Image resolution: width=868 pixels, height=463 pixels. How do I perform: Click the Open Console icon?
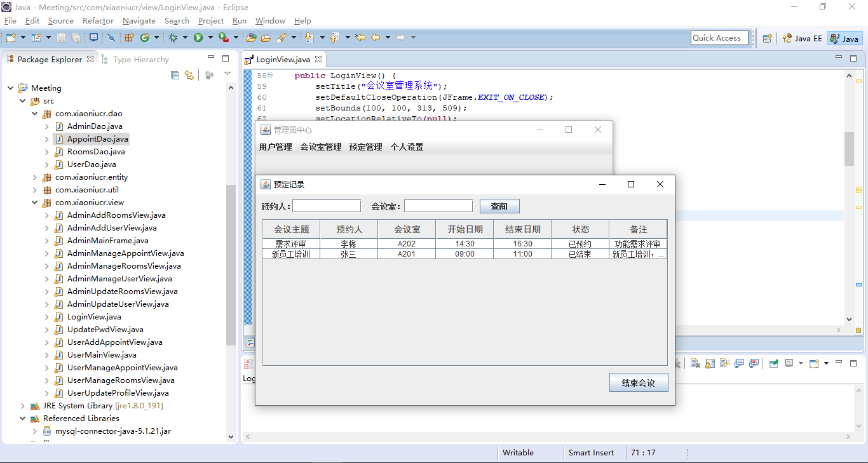(x=814, y=363)
